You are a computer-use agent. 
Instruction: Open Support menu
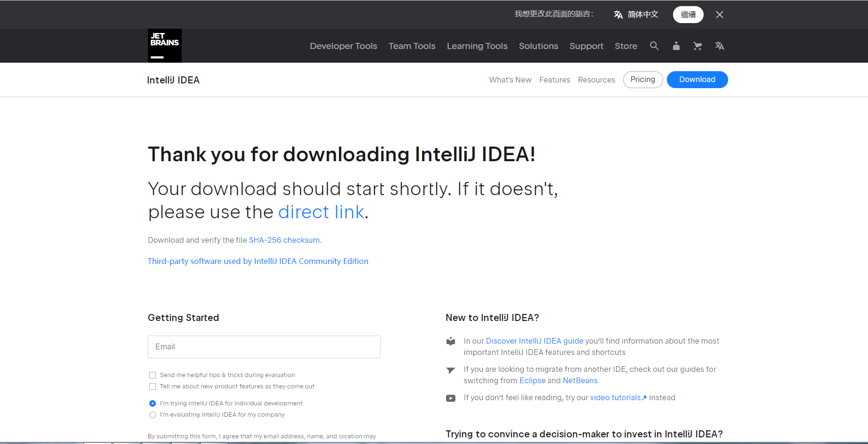pyautogui.click(x=586, y=46)
